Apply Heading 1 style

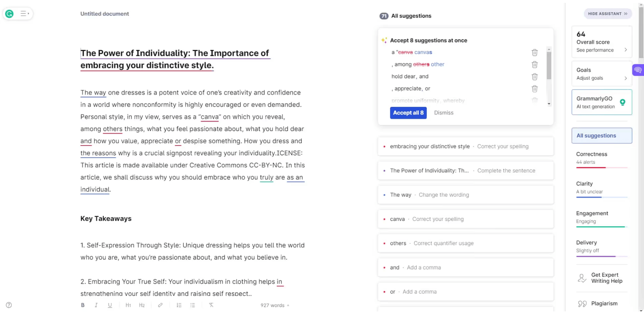(x=128, y=305)
